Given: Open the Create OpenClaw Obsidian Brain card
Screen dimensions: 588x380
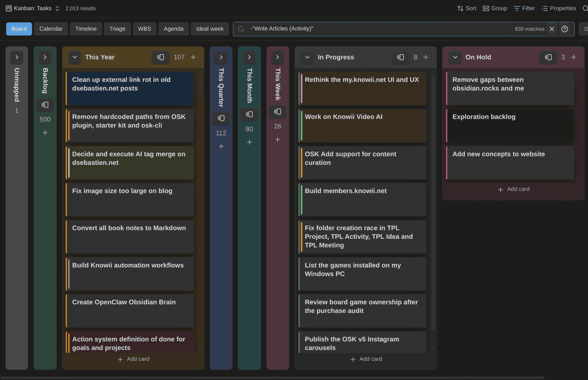Looking at the screenshot, I should pyautogui.click(x=130, y=311).
